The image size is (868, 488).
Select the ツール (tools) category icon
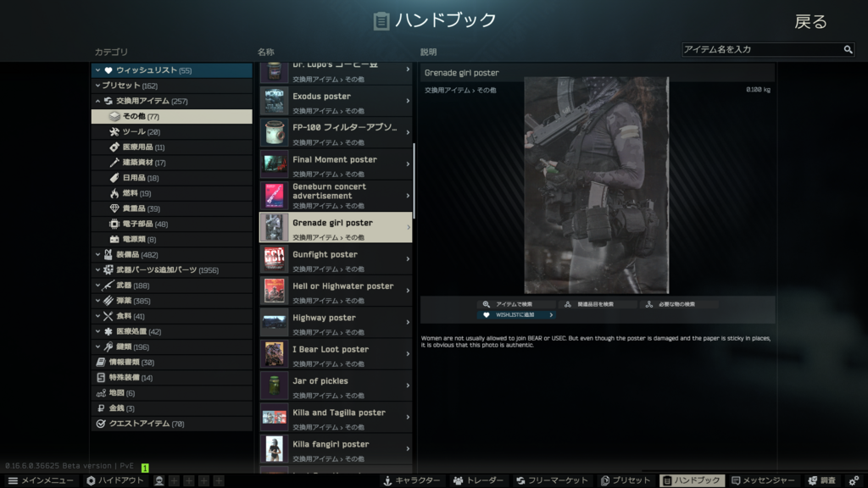pyautogui.click(x=115, y=132)
